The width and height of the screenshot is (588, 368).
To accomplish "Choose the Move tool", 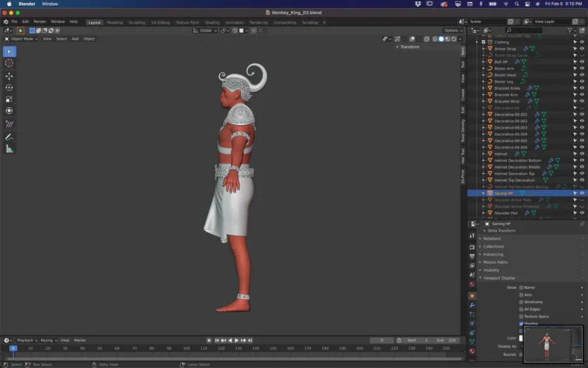I will point(9,76).
